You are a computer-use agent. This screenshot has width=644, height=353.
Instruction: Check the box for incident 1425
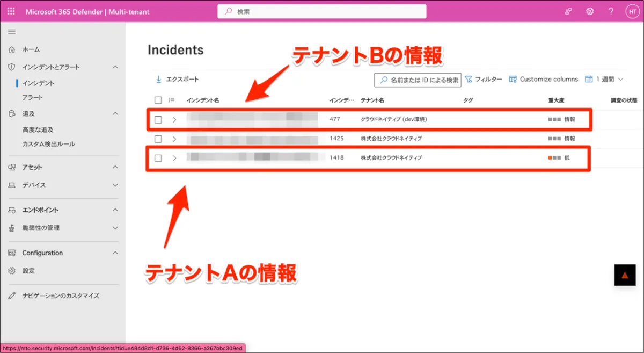click(158, 139)
